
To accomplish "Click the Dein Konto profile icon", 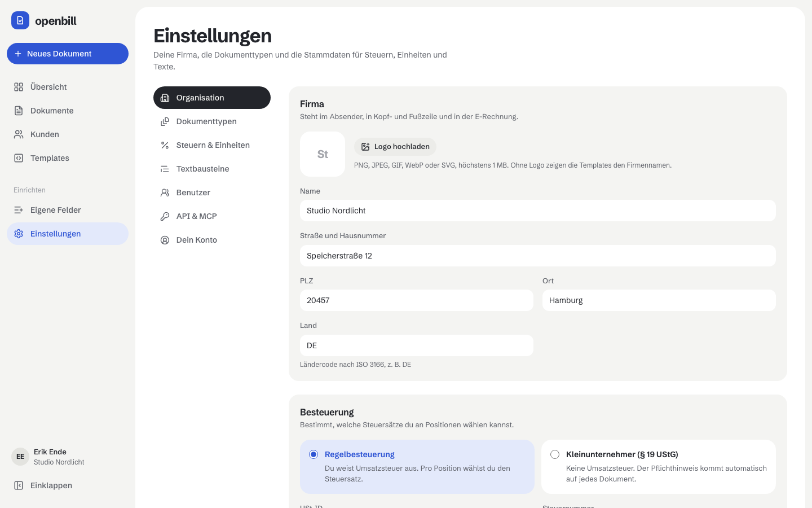I will point(165,240).
